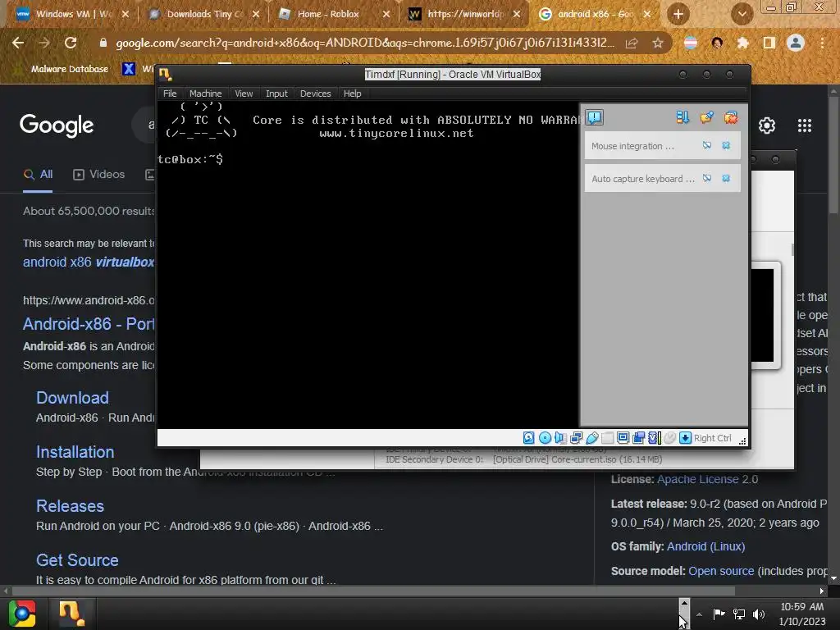Image resolution: width=840 pixels, height=630 pixels.
Task: Show hidden system tray icons
Action: tap(699, 614)
